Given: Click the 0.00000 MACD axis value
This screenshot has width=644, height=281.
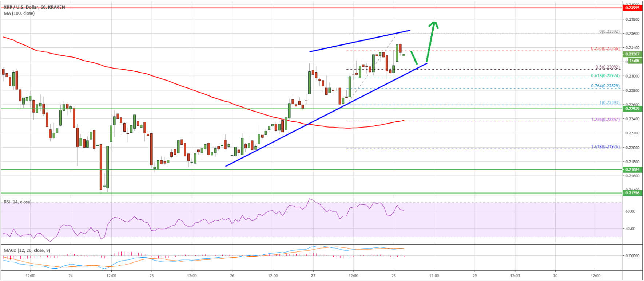Looking at the screenshot, I should coord(632,256).
